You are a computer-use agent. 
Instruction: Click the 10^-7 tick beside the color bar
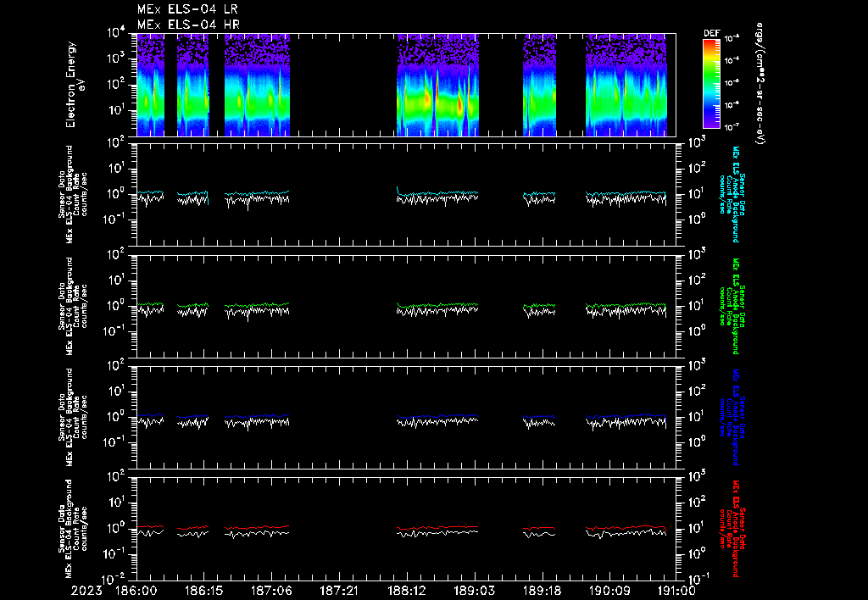pyautogui.click(x=732, y=127)
